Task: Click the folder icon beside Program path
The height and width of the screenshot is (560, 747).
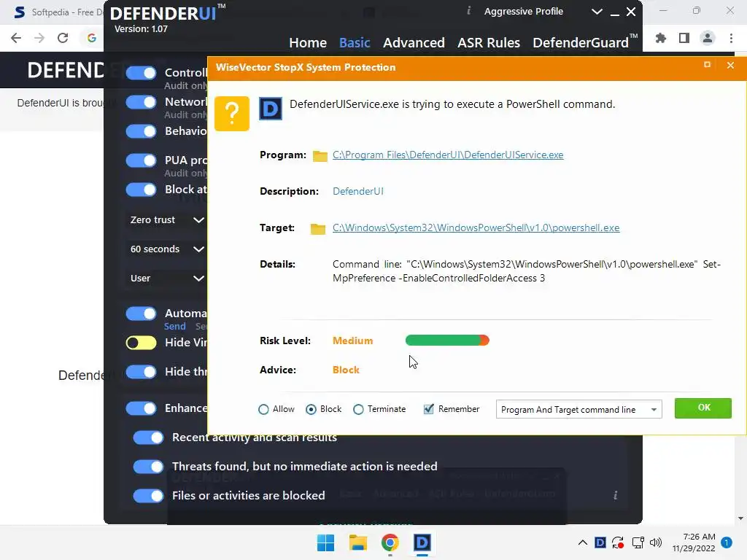Action: coord(320,156)
